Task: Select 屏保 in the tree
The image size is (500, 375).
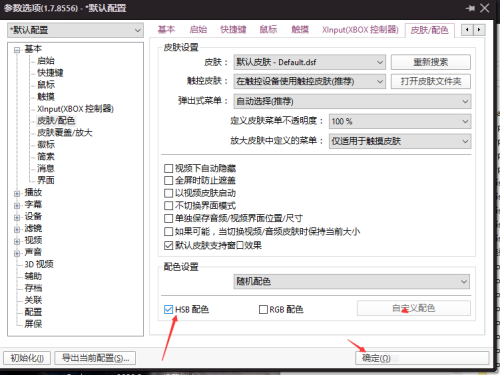Action: [x=33, y=324]
